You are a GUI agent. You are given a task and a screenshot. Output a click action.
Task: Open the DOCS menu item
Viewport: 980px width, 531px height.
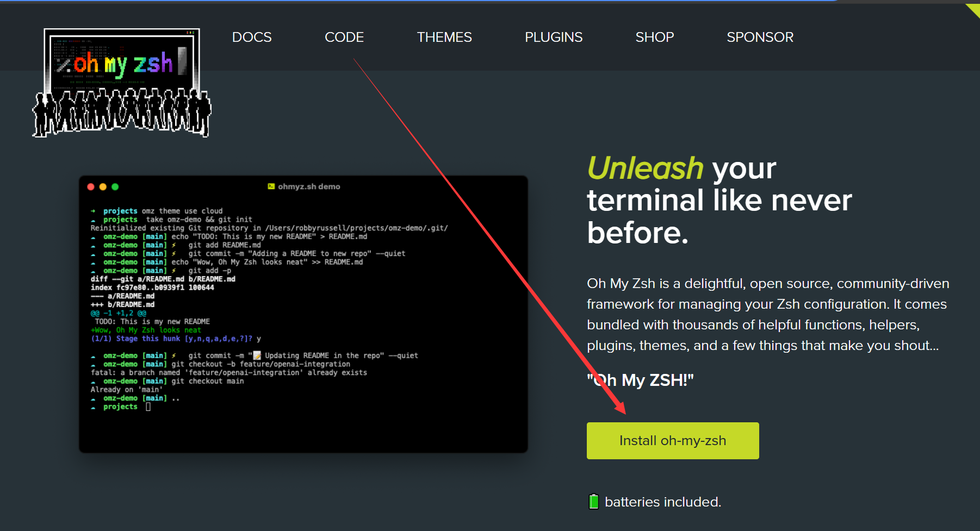[x=252, y=37]
